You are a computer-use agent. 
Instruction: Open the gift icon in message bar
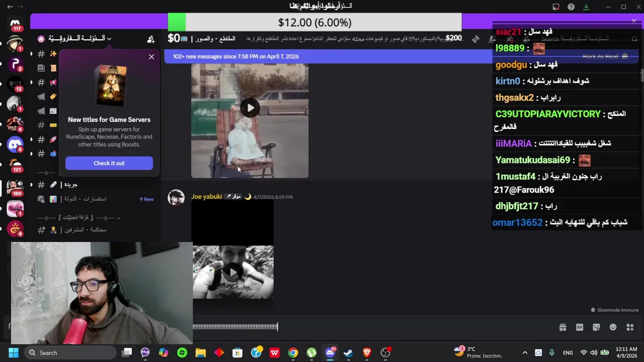pyautogui.click(x=562, y=327)
